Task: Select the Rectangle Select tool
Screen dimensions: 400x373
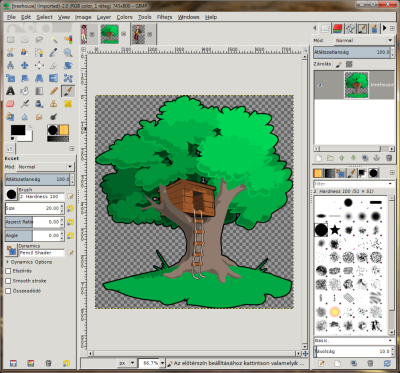Action: click(x=11, y=40)
